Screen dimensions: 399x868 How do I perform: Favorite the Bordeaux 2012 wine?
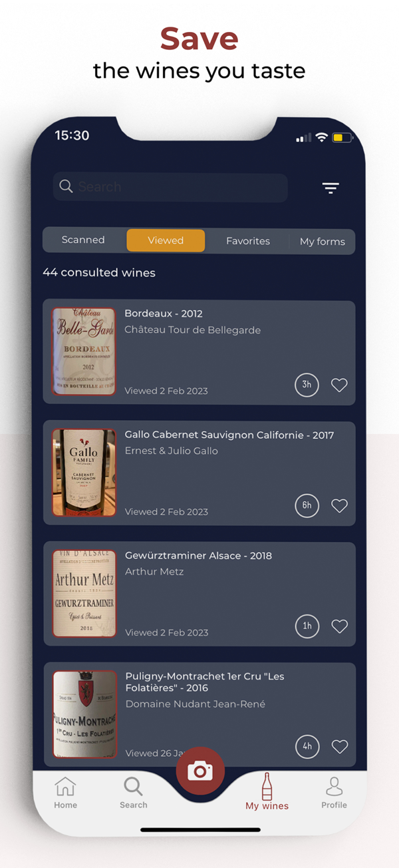339,385
